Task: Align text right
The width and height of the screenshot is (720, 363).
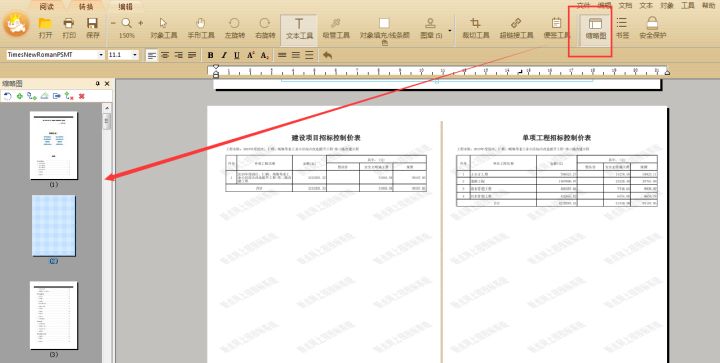Action: point(178,55)
